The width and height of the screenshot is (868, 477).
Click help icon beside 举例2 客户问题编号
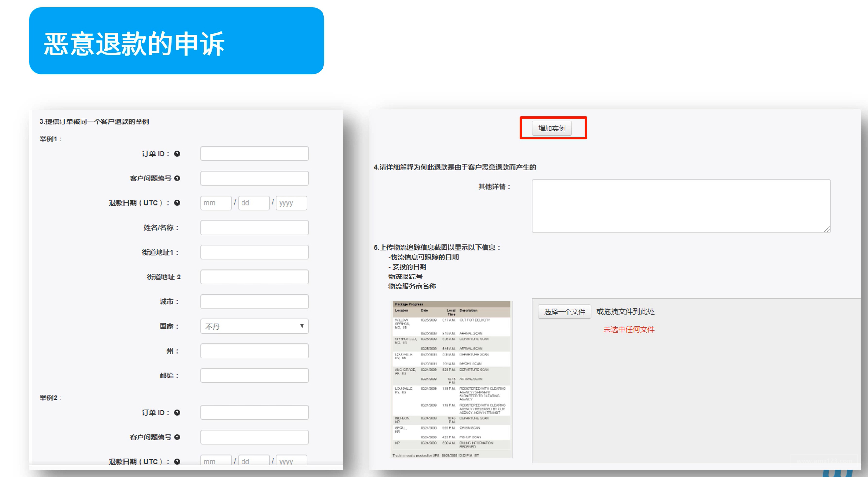(x=177, y=437)
